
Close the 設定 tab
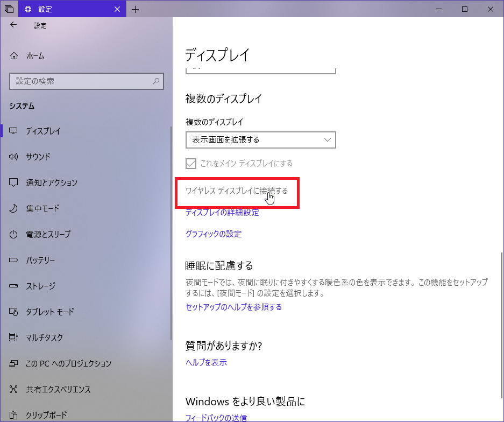pyautogui.click(x=117, y=9)
